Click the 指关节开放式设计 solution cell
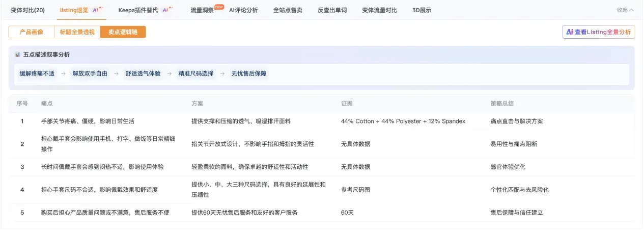This screenshot has width=644, height=230. pyautogui.click(x=253, y=144)
